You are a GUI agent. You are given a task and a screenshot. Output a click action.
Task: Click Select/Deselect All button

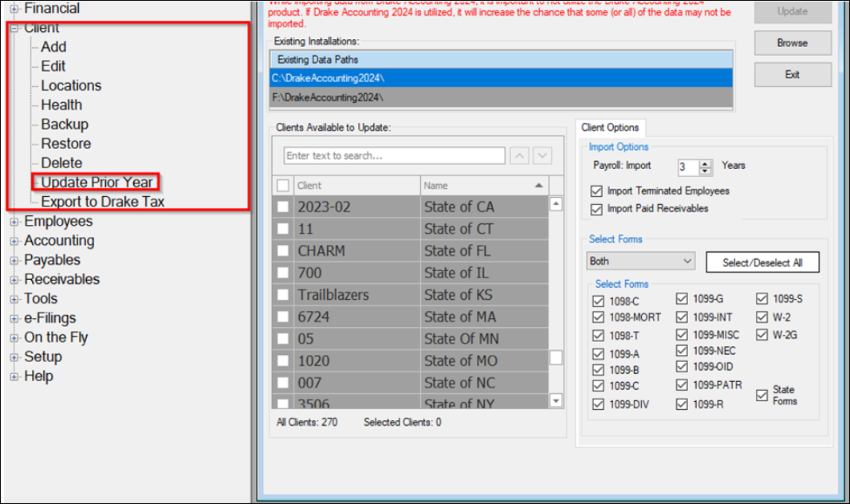(762, 263)
